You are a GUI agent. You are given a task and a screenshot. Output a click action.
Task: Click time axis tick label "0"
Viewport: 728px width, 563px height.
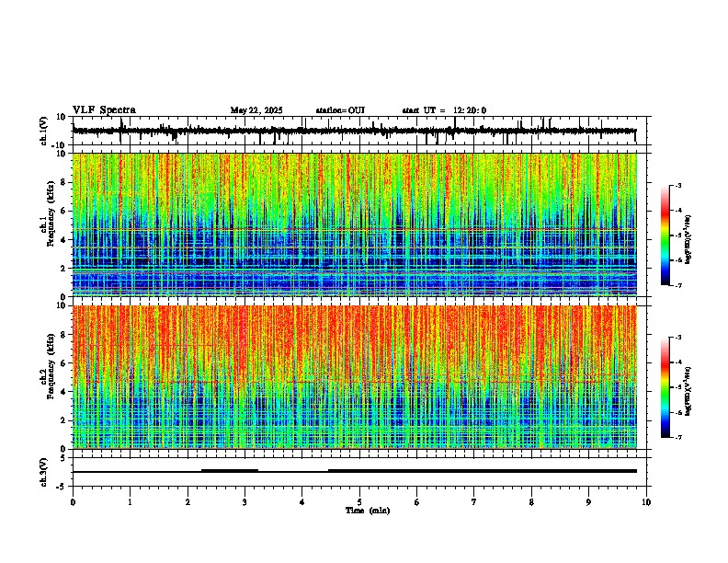(73, 502)
